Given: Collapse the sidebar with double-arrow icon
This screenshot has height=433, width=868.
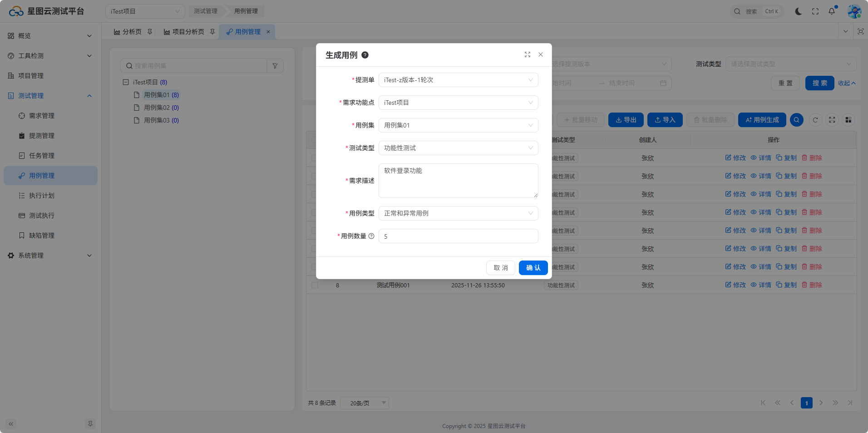Looking at the screenshot, I should [11, 424].
